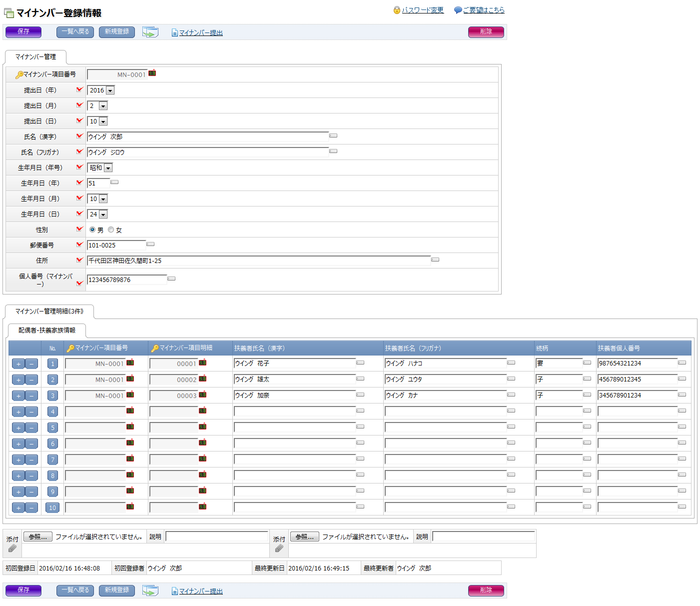Open the 生年月日（年号） dropdown showing 昭和
Screen dimensions: 700x606
[108, 168]
